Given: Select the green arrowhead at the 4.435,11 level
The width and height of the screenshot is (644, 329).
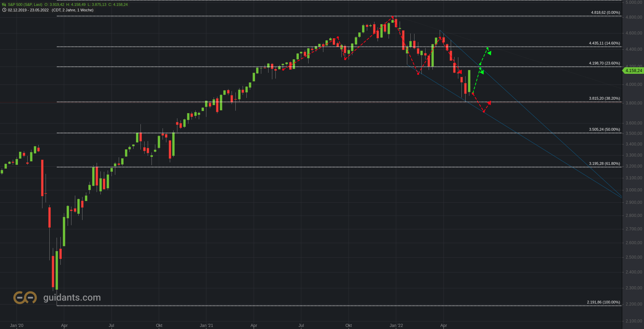Looking at the screenshot, I should coord(489,52).
